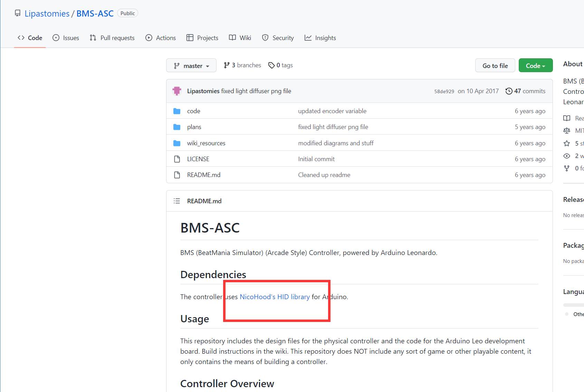Click the Go to file button
The height and width of the screenshot is (392, 584).
click(495, 66)
